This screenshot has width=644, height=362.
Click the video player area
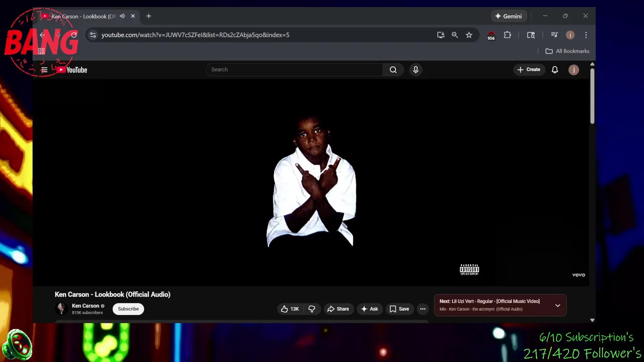[311, 183]
